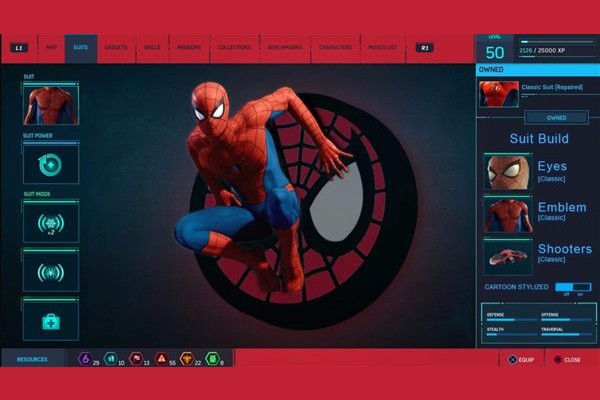Click the Suit Build heading
Viewport: 600px width, 400px height.
tap(539, 139)
